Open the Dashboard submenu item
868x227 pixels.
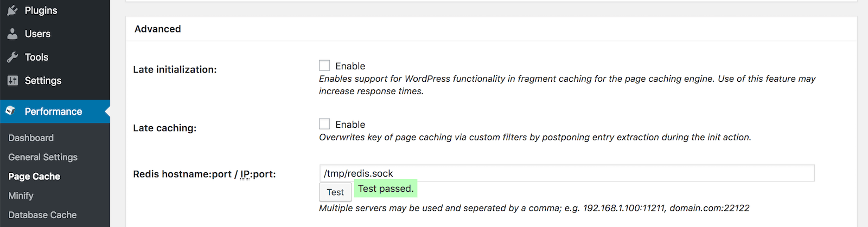[31, 138]
